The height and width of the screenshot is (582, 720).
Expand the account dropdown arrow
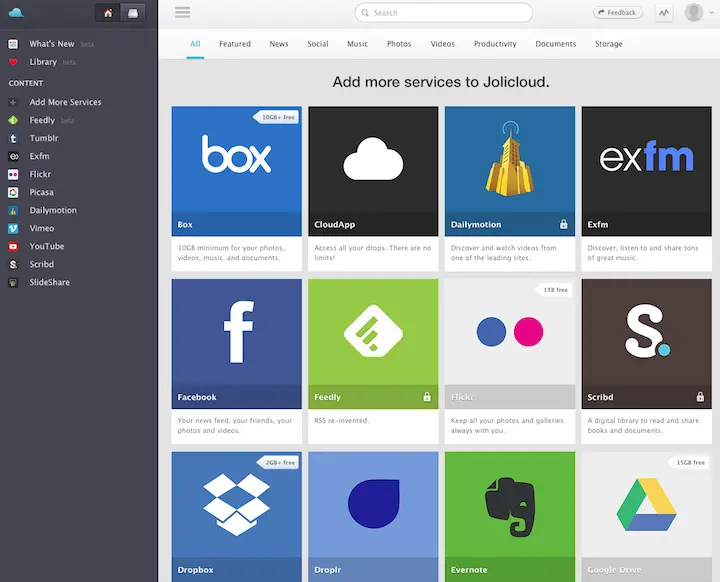[711, 13]
